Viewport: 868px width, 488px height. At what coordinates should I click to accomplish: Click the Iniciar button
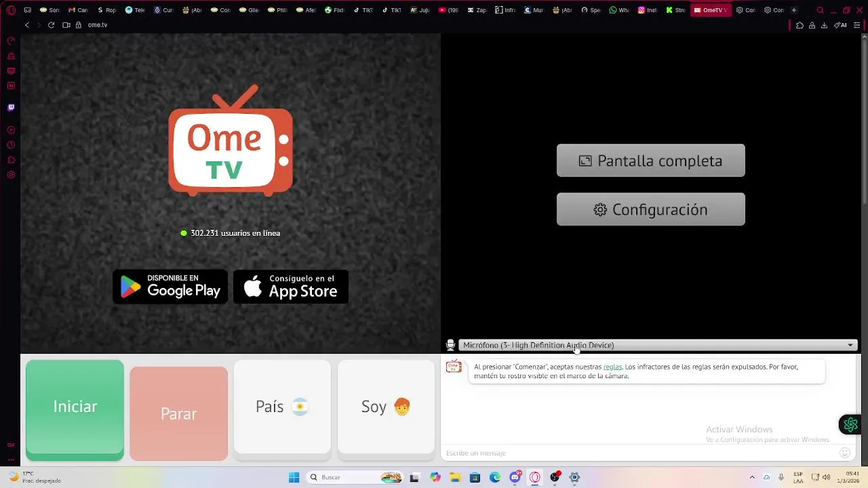click(75, 409)
